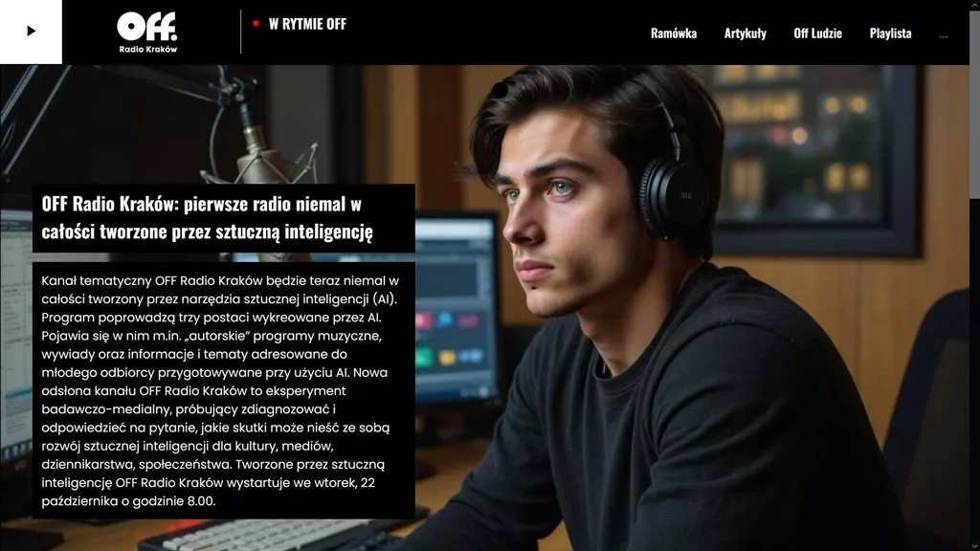
Task: Click the red live indicator dot
Action: click(256, 23)
